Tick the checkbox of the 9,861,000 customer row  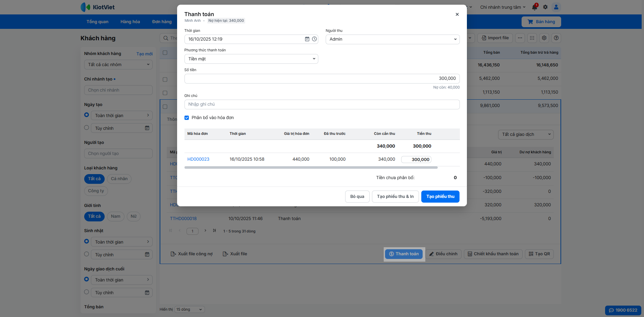point(165,107)
